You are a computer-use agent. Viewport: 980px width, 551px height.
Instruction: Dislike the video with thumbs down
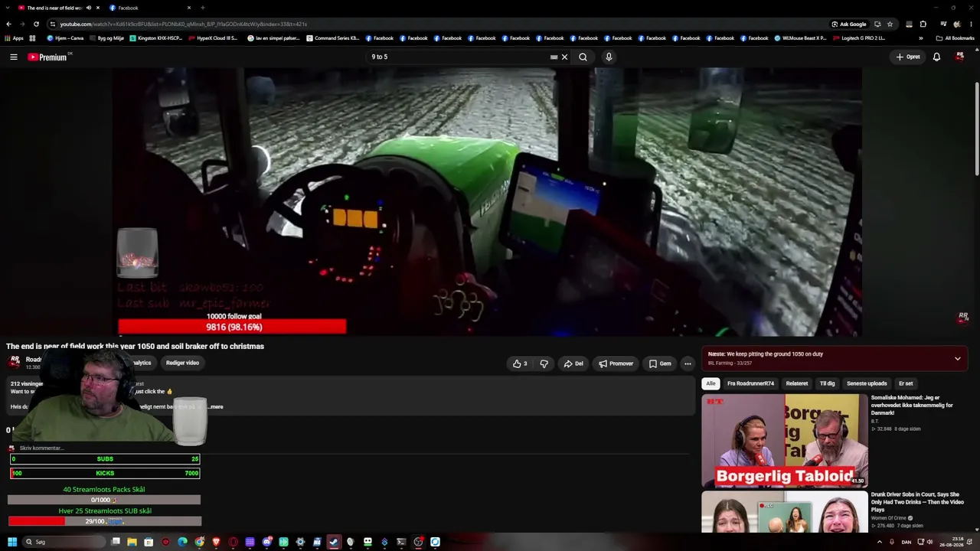[x=544, y=364]
